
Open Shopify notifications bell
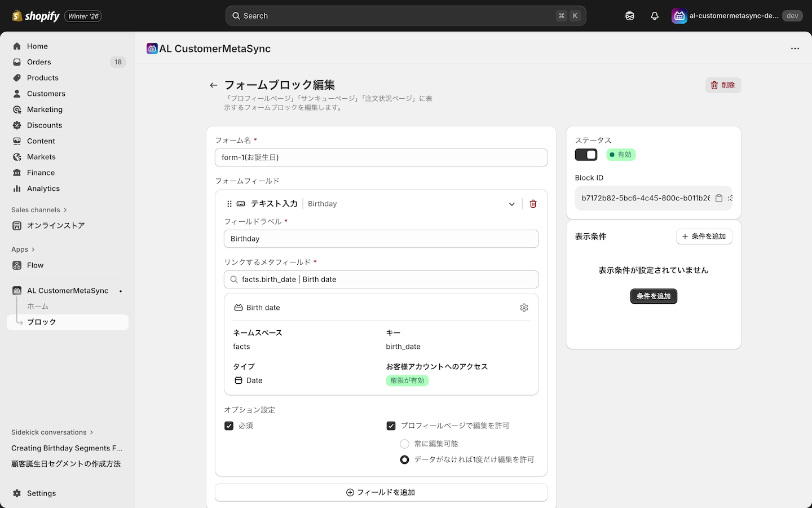654,16
